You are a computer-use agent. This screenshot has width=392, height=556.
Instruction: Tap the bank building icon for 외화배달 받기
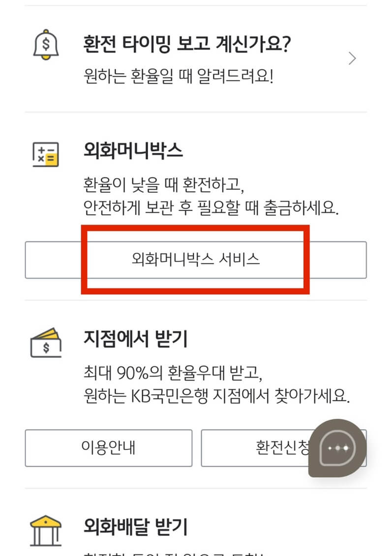pos(46,531)
